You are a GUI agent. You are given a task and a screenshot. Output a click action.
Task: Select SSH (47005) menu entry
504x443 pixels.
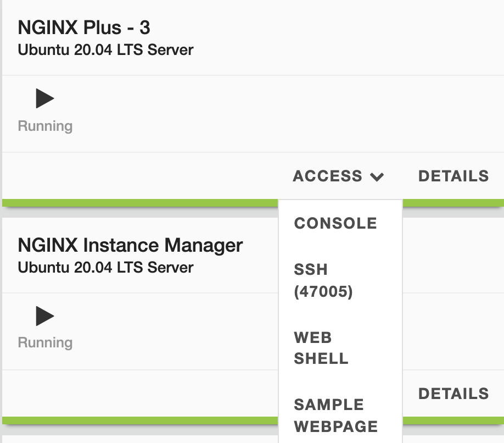(x=323, y=280)
